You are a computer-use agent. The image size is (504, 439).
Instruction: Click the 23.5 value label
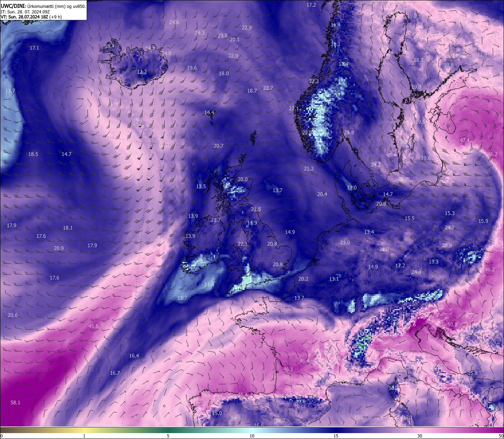(222, 35)
